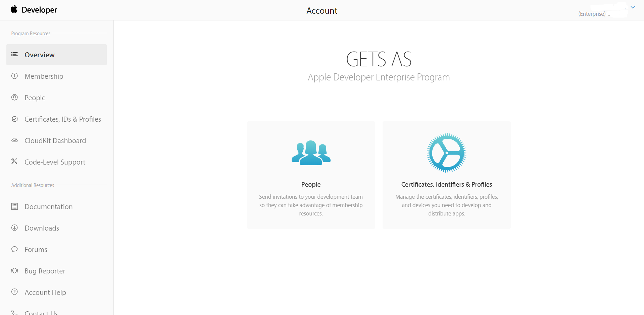Click the Account Help question mark icon
The height and width of the screenshot is (315, 644).
tap(14, 292)
